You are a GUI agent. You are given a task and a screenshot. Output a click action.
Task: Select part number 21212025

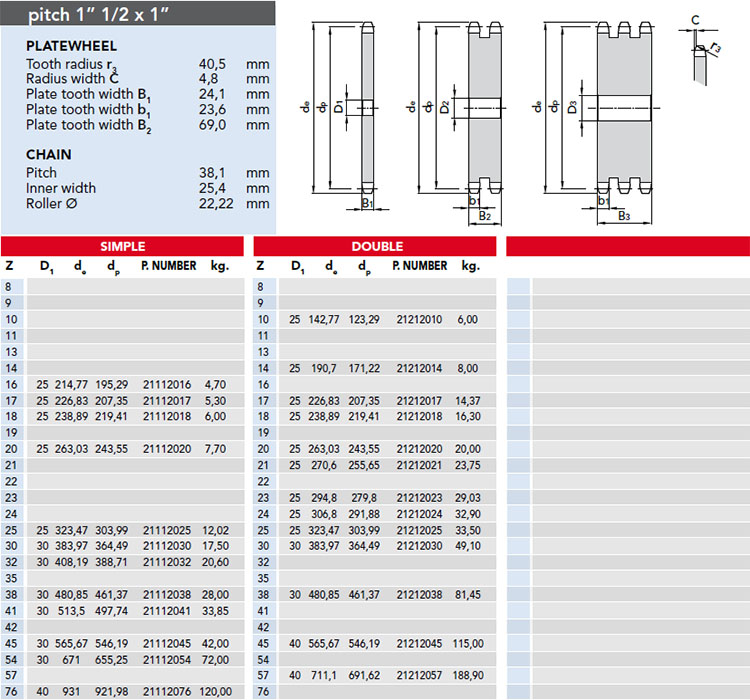coord(419,530)
